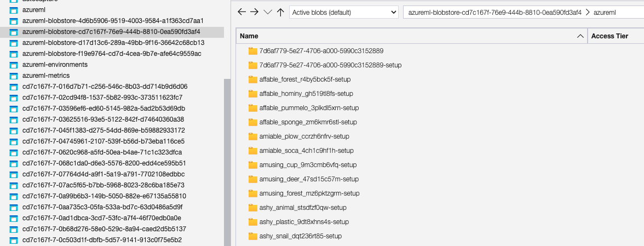The height and width of the screenshot is (246, 644).
Task: Select affable_sponge_zm6kmr6stl-setup folder icon
Action: 252,122
